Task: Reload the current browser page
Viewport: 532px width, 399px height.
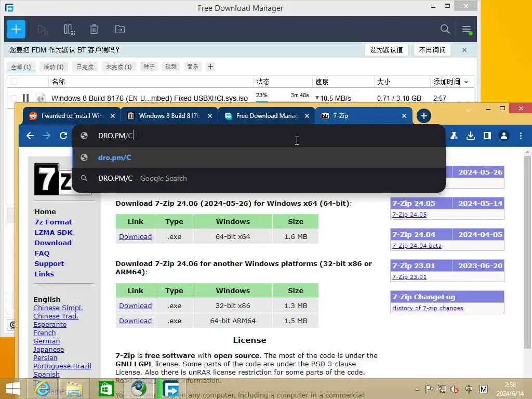Action: [x=63, y=136]
